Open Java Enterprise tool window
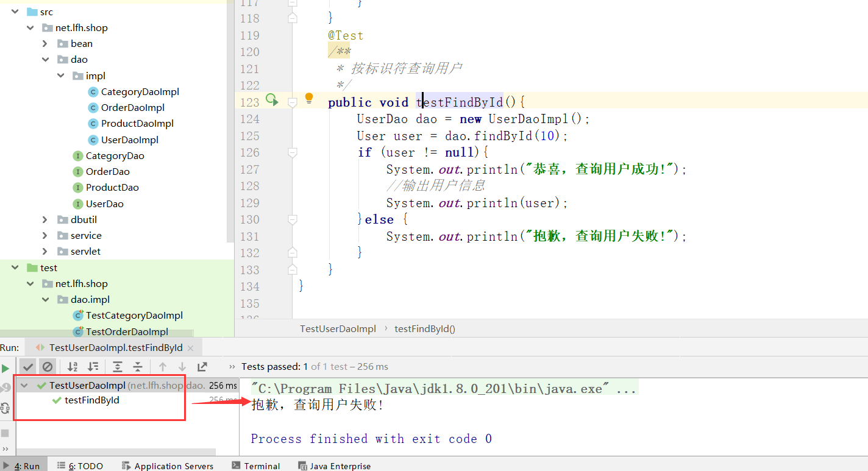The image size is (868, 471). [x=334, y=466]
